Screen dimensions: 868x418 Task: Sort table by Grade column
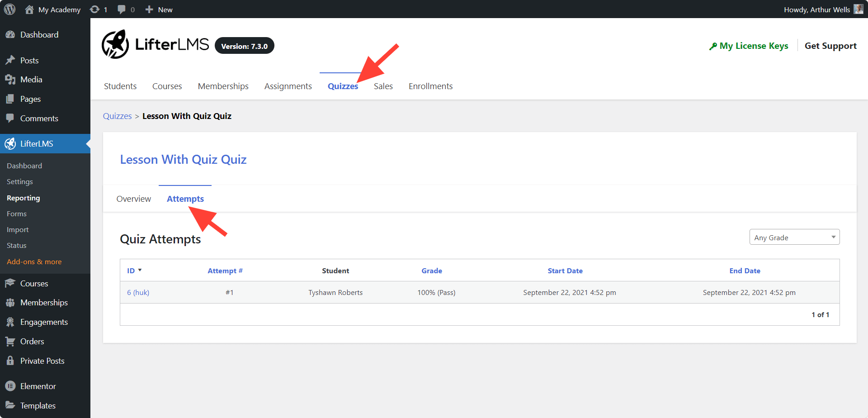tap(432, 271)
